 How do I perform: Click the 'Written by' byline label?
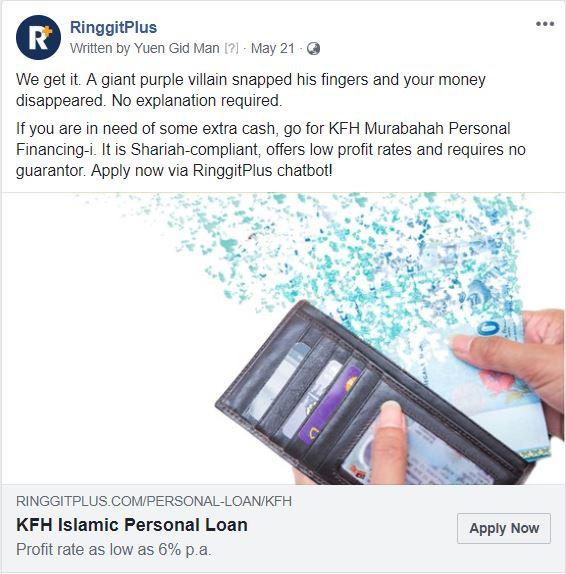(x=100, y=48)
